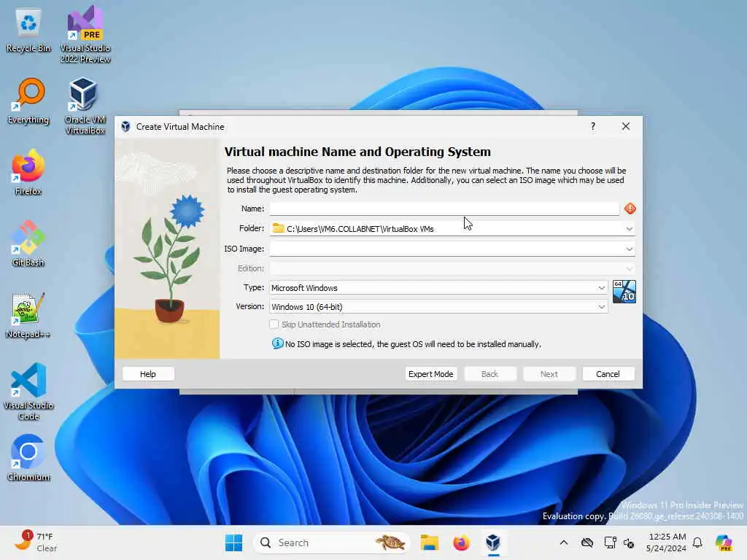Open the Windows Start menu
The height and width of the screenshot is (560, 747).
(233, 542)
